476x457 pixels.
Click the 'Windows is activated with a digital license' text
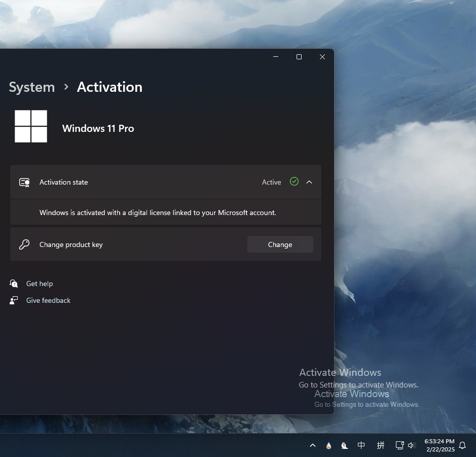click(x=158, y=213)
